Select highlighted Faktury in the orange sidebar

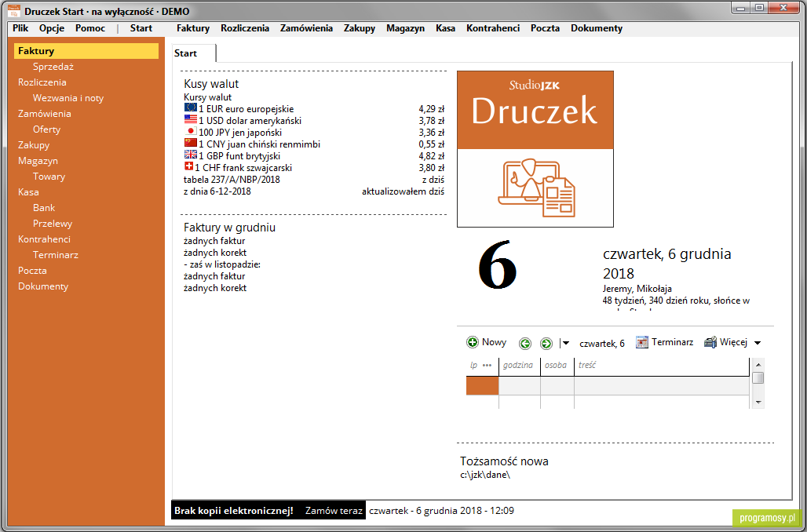tap(86, 51)
